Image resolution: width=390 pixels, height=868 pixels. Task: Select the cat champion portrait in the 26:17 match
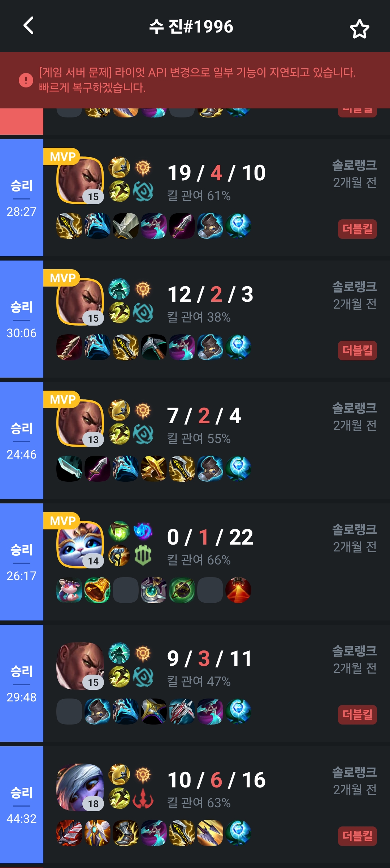80,544
